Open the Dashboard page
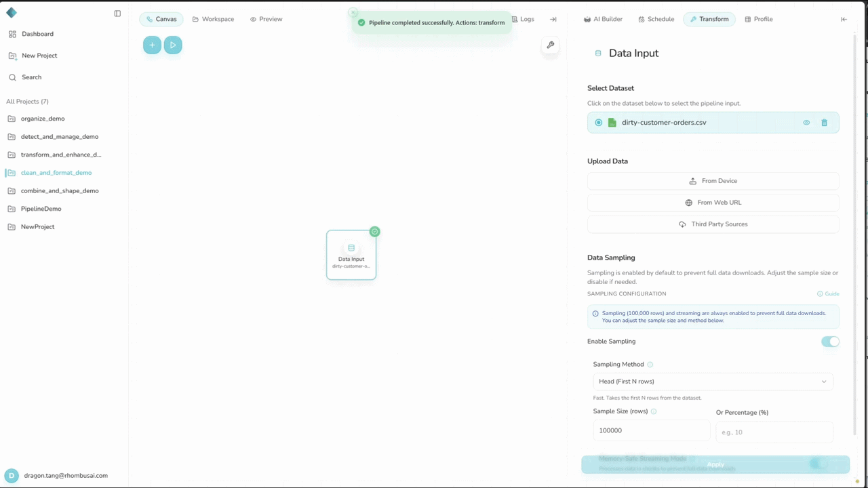868x488 pixels. click(x=37, y=34)
